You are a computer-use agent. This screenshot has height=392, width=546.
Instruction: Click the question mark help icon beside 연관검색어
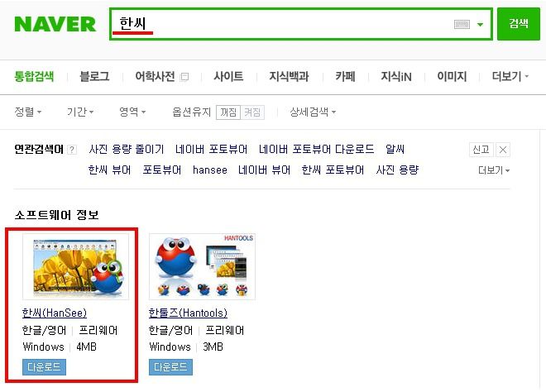point(72,150)
